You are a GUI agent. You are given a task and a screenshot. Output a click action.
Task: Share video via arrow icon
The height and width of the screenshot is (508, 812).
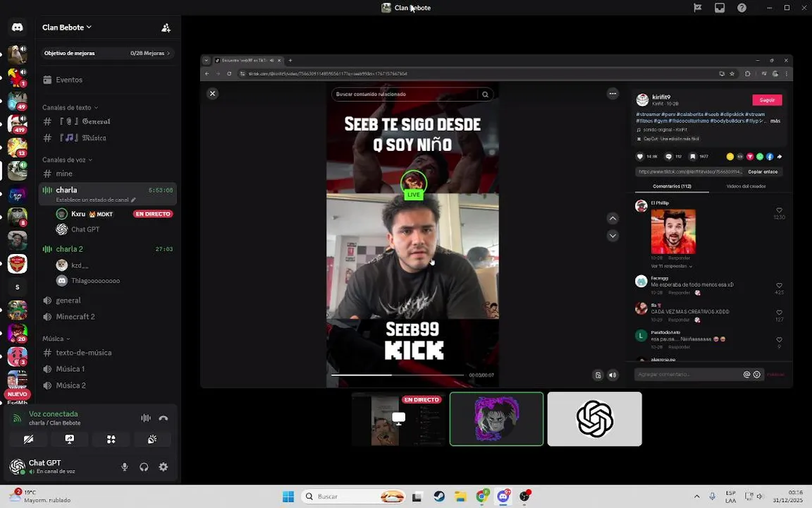(780, 157)
